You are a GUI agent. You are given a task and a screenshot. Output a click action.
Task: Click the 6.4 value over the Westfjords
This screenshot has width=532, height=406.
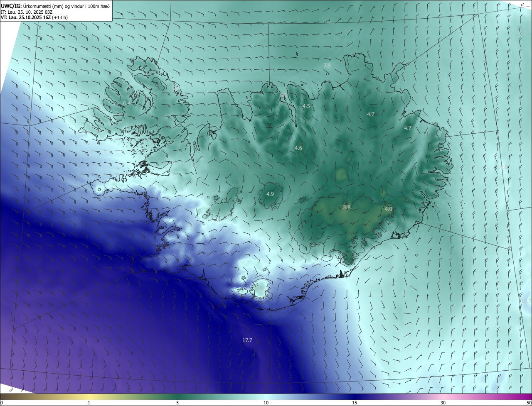tap(127, 103)
